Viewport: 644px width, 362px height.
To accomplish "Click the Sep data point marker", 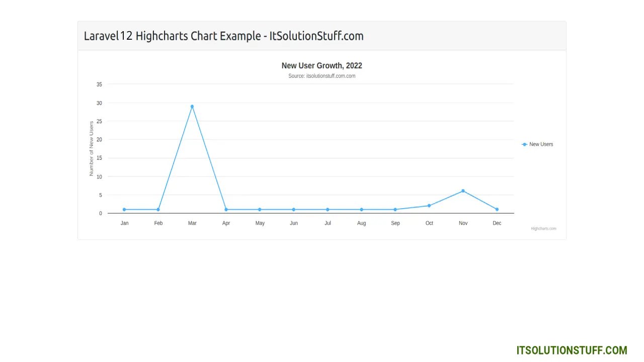I will point(395,210).
